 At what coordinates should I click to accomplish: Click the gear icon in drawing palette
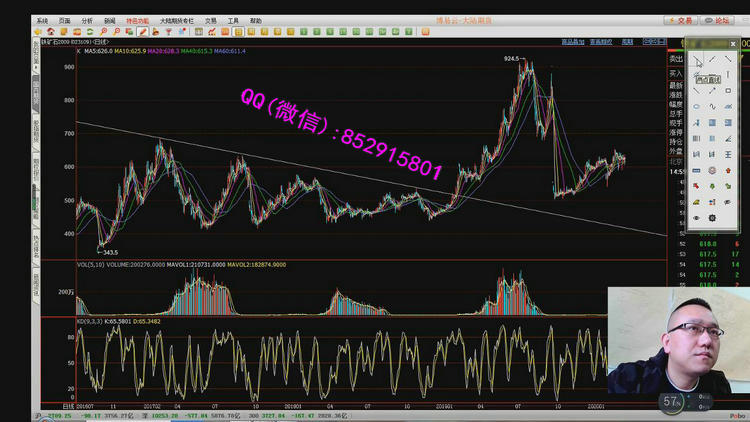tap(712, 217)
